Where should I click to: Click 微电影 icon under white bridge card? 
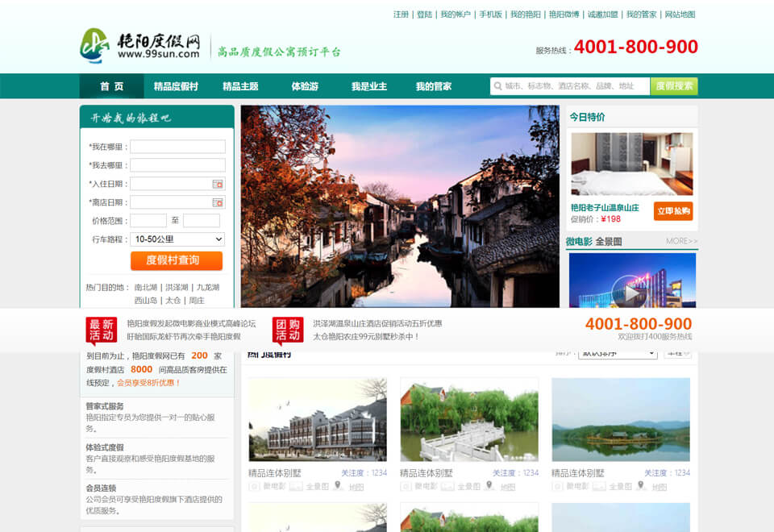(x=406, y=487)
